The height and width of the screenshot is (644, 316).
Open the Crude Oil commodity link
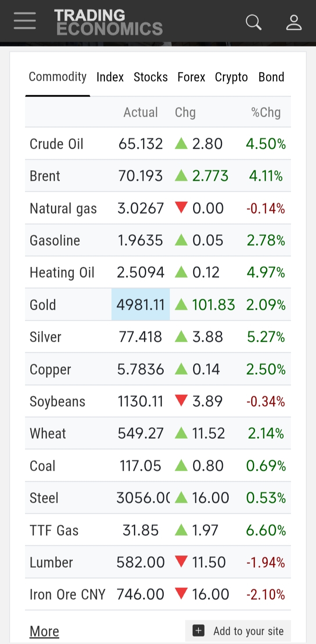point(57,144)
